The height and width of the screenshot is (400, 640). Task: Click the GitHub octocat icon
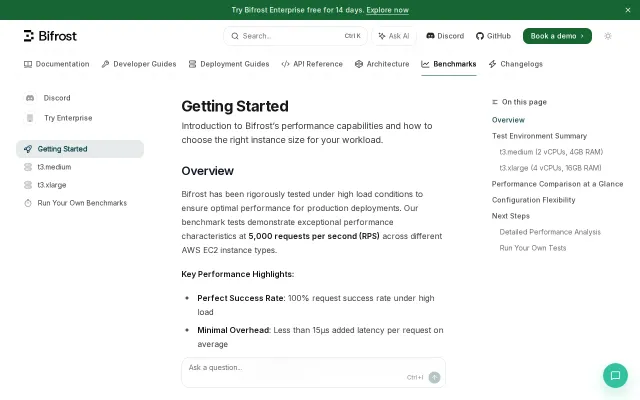[480, 36]
